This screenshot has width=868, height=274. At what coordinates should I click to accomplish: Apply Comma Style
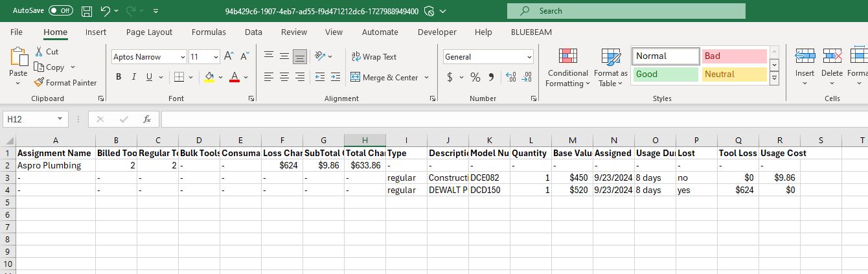[491, 77]
